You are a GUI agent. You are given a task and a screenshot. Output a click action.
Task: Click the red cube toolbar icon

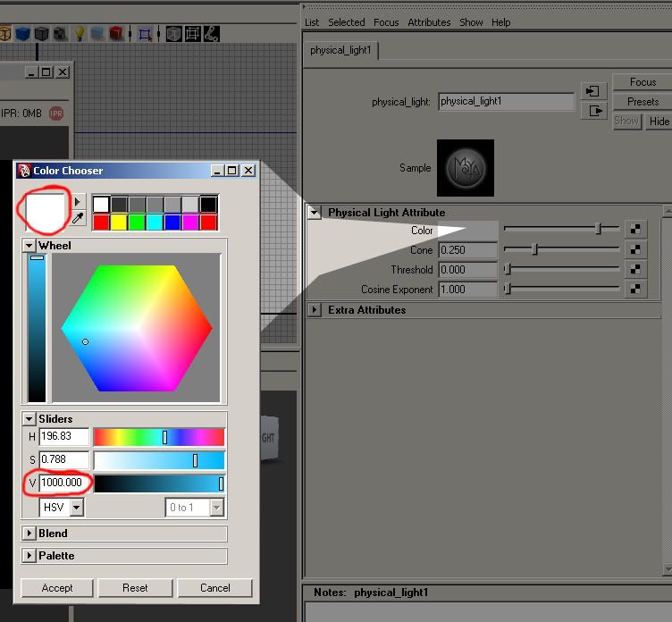pyautogui.click(x=116, y=34)
